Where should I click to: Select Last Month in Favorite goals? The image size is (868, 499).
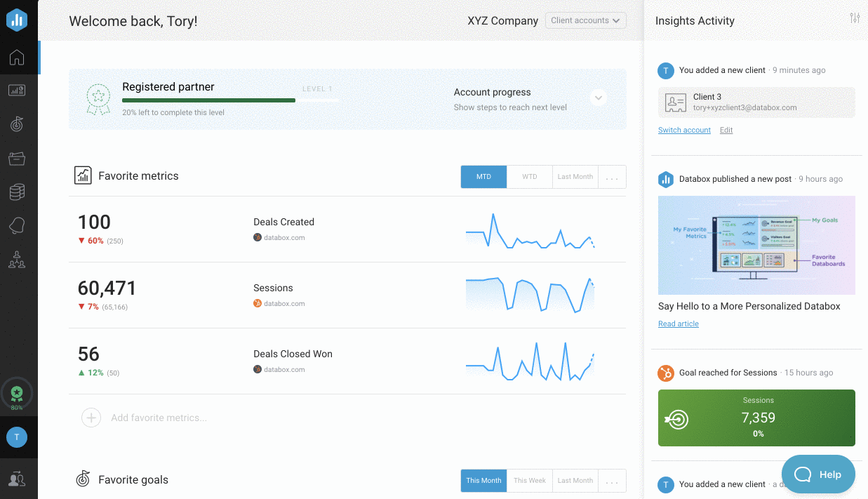pos(575,481)
